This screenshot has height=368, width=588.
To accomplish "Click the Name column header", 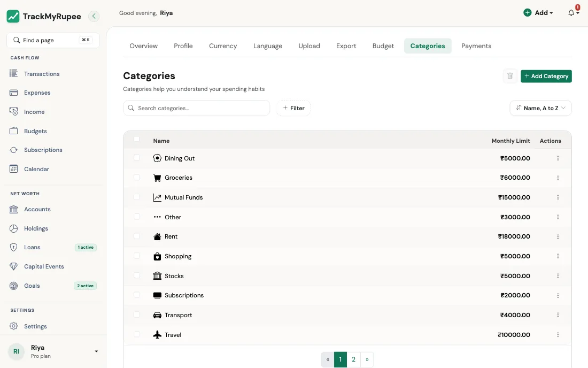I will [x=161, y=141].
